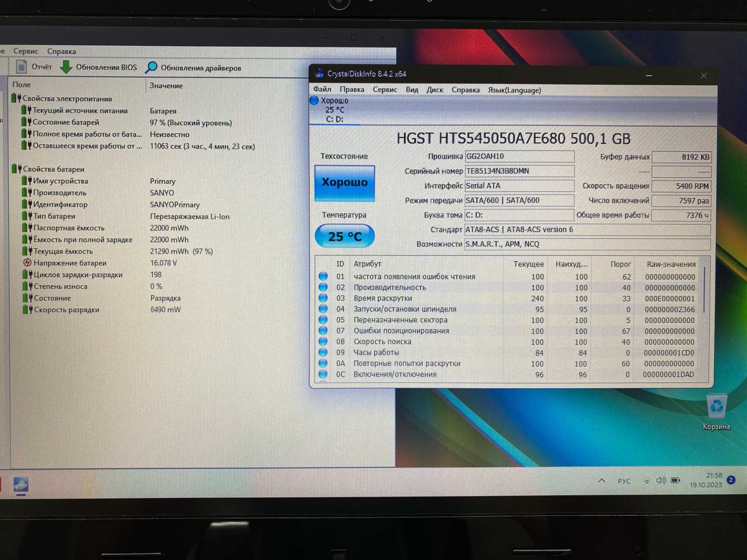This screenshot has width=747, height=560.
Task: Click status dot for 0A Повторные попытки раскрутки
Action: (323, 363)
